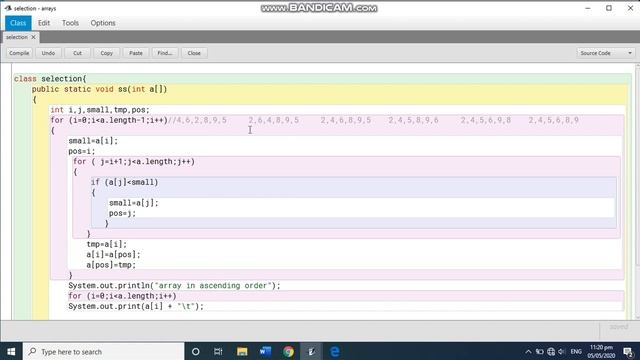Open the Options menu
This screenshot has height=360, width=640.
coord(103,23)
